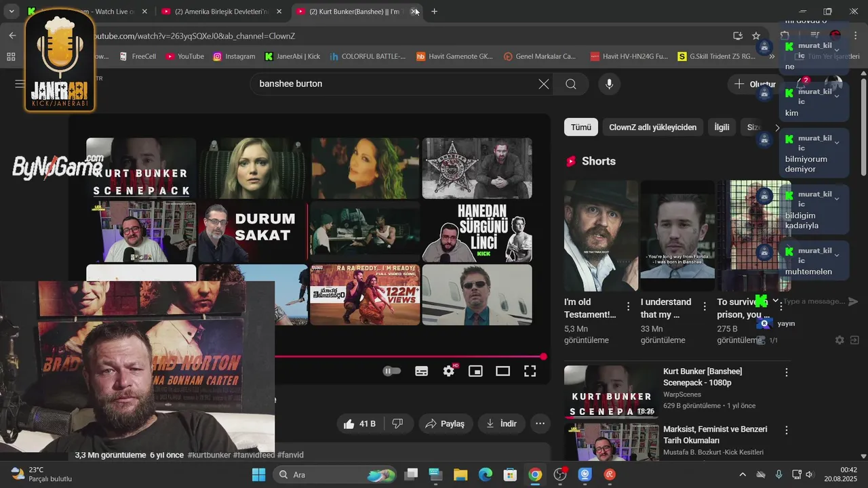Click the red video progress bar end
This screenshot has width=868, height=488.
543,357
